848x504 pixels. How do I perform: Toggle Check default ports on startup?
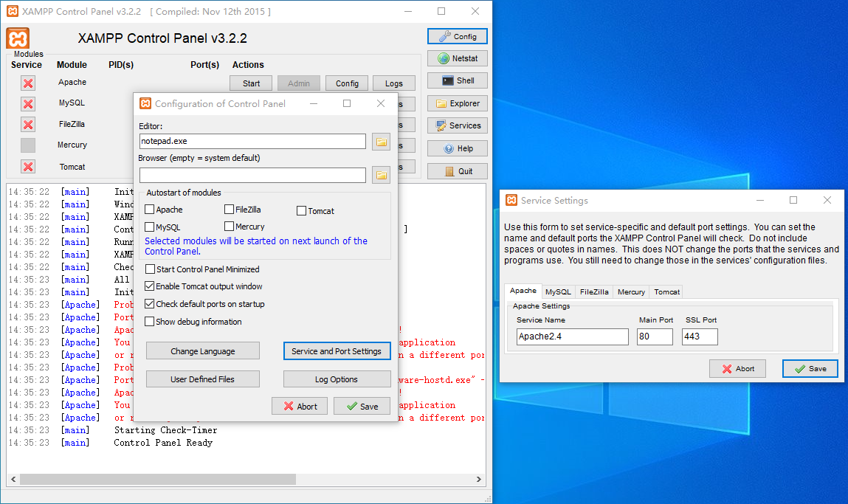click(150, 304)
